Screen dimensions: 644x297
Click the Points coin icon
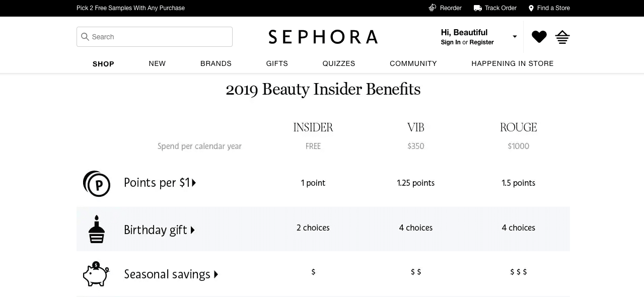click(97, 183)
